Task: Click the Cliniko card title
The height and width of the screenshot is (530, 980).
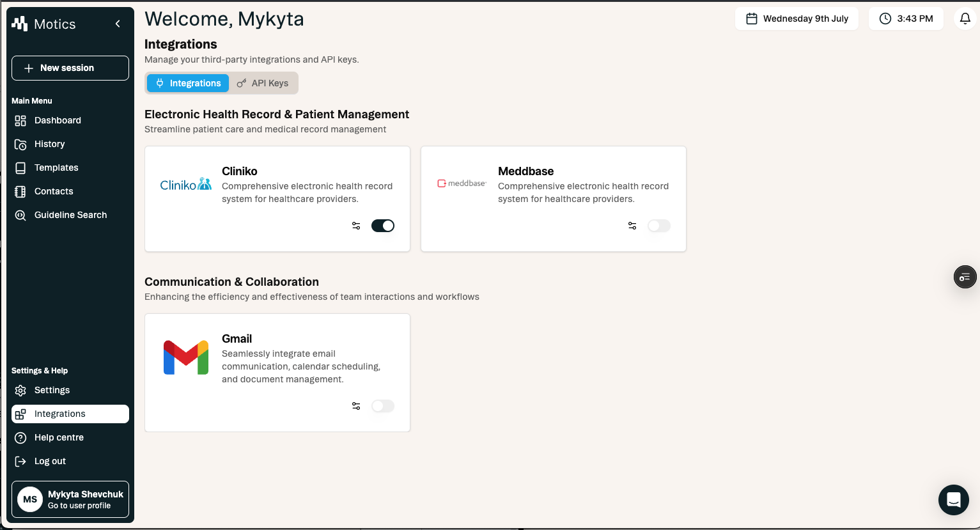Action: click(240, 171)
